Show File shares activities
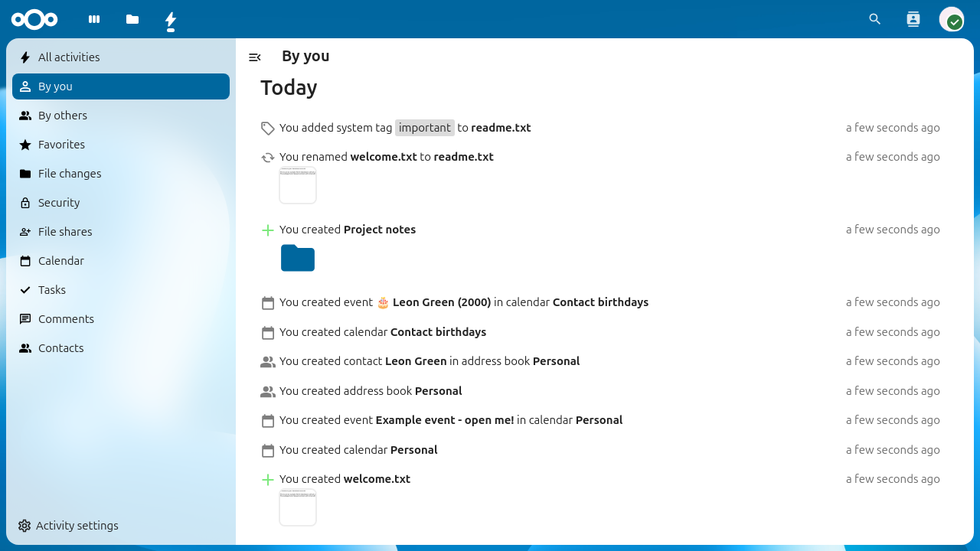Viewport: 980px width, 551px height. (65, 232)
